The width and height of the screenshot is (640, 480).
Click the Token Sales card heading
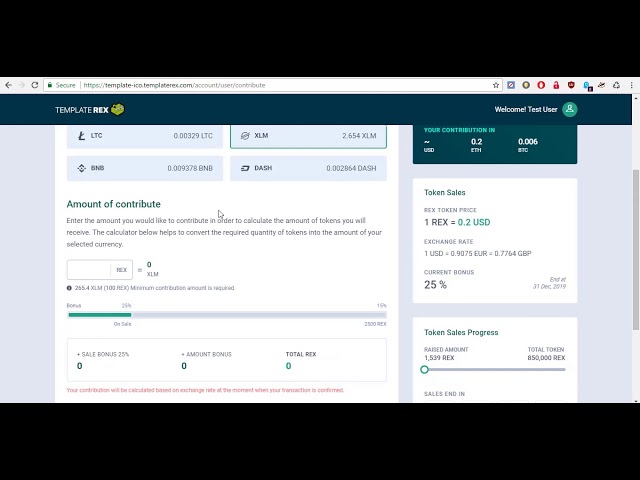[x=444, y=192]
